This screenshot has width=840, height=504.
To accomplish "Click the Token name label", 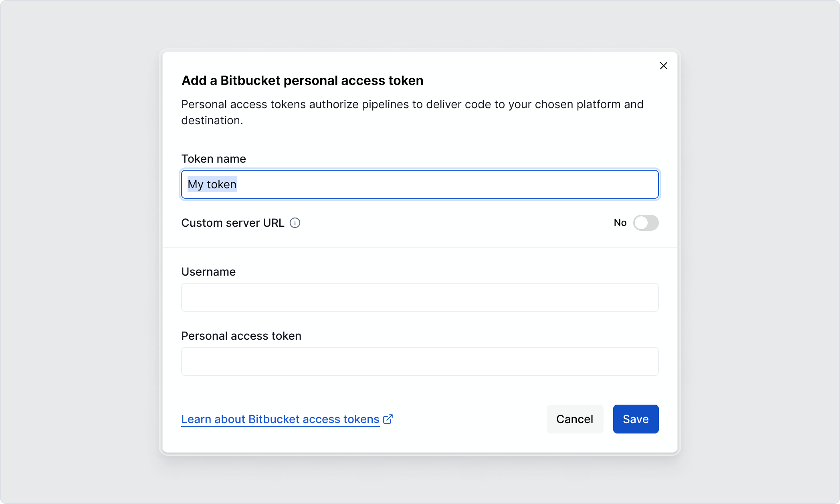I will (x=214, y=159).
